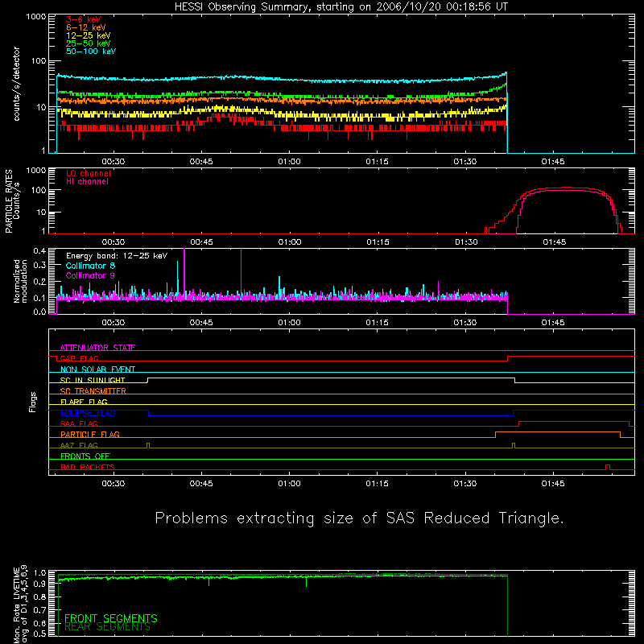
Task: Click the cyan 50-100 keV drop-off edge
Action: point(507,113)
